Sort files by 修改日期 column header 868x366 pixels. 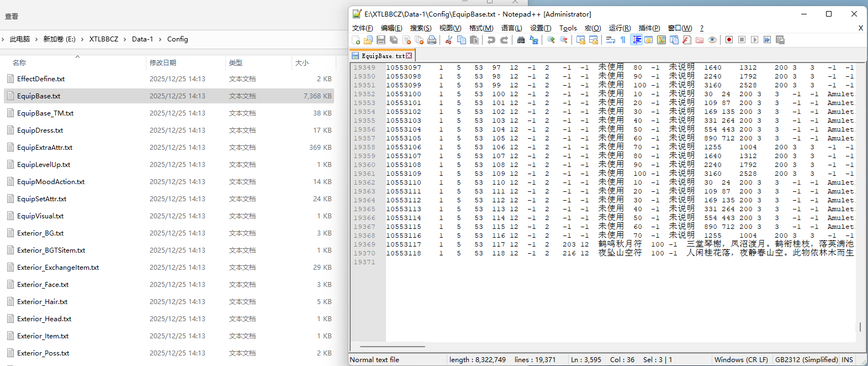point(163,63)
